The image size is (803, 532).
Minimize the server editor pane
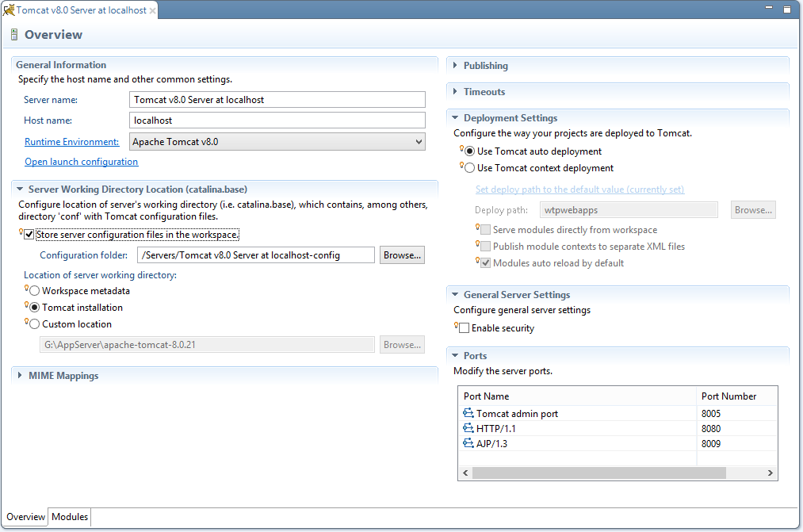[769, 8]
